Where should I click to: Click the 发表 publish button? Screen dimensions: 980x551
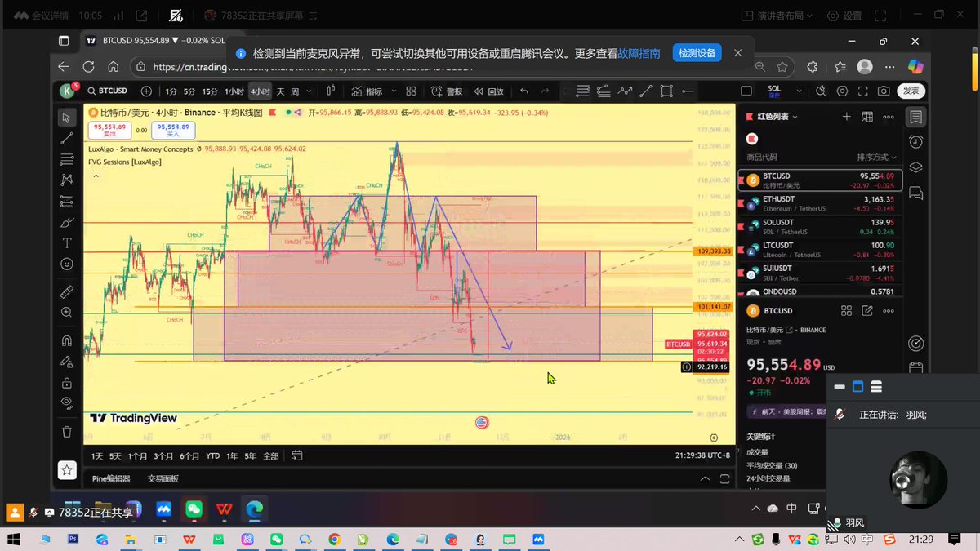[911, 91]
